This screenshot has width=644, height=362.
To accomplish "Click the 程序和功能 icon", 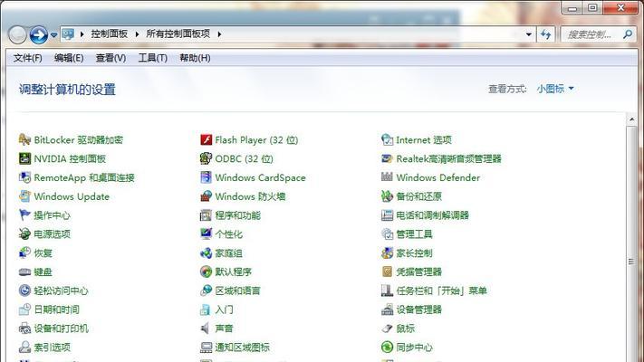I will click(206, 215).
